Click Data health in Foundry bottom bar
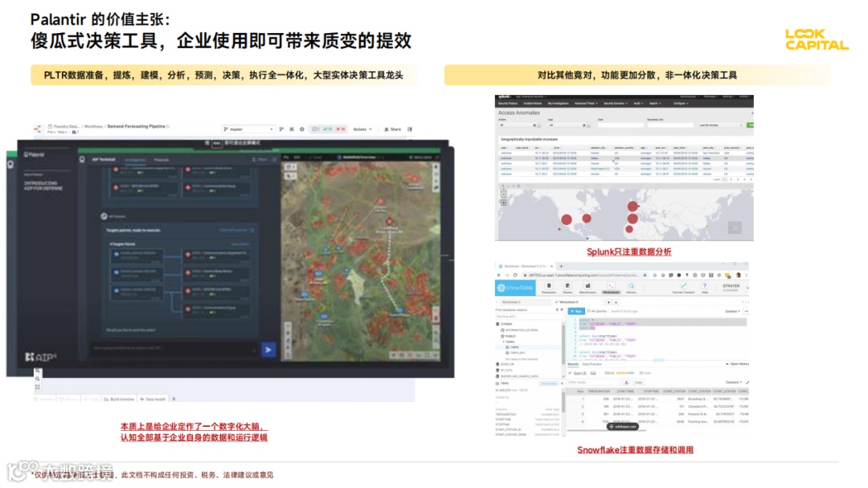Viewport: 868px width, 488px height. click(x=153, y=399)
